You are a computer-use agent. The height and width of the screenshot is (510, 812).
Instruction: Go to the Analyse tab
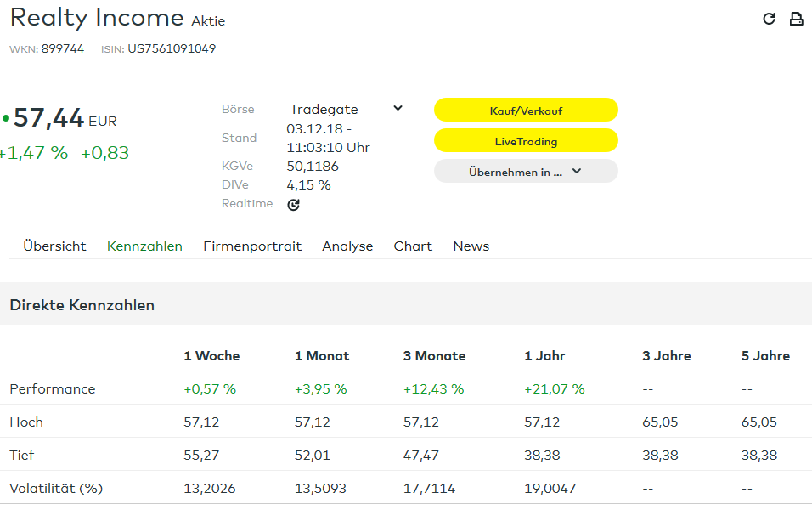pyautogui.click(x=347, y=246)
